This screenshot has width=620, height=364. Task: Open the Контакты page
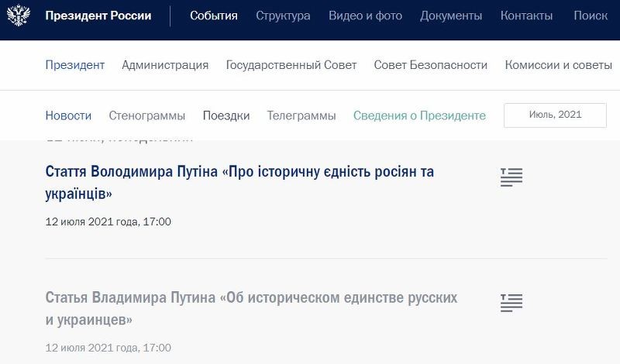tap(526, 15)
